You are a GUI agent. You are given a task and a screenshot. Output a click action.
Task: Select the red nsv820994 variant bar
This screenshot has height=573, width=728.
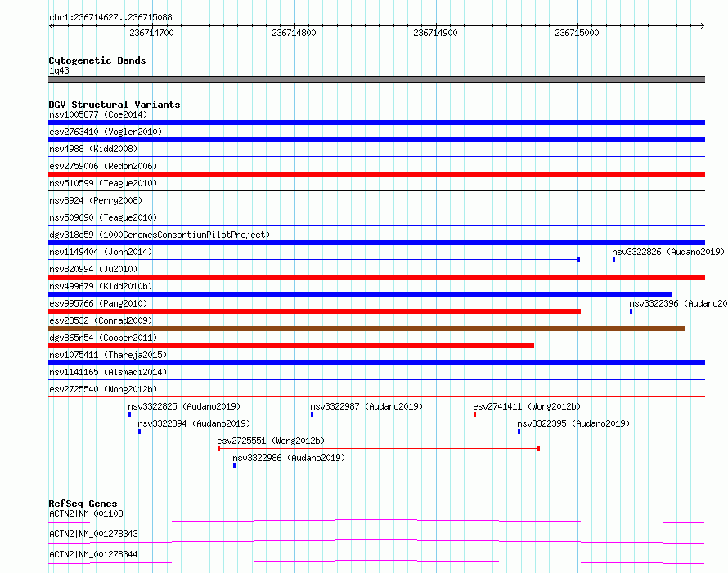coord(376,277)
